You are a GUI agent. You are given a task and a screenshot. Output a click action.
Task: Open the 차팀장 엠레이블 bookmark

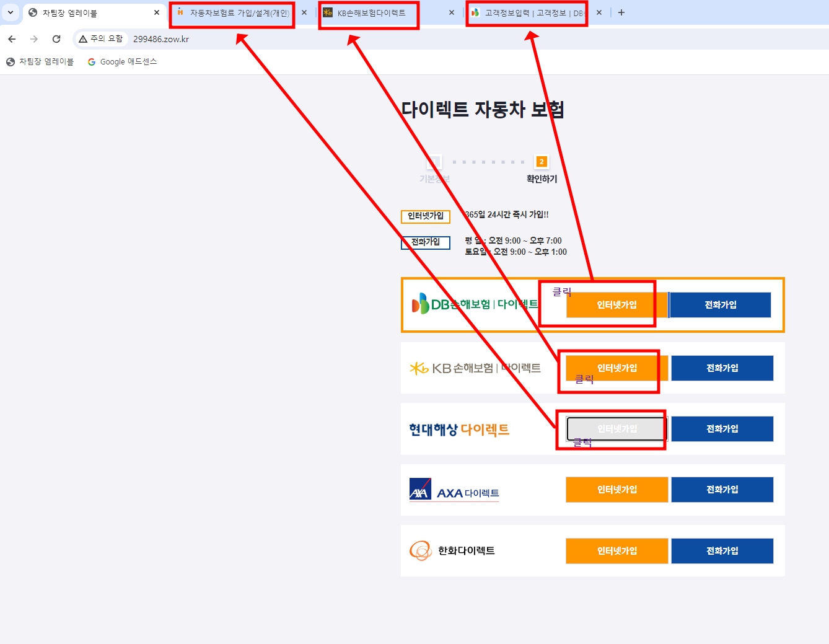click(40, 62)
